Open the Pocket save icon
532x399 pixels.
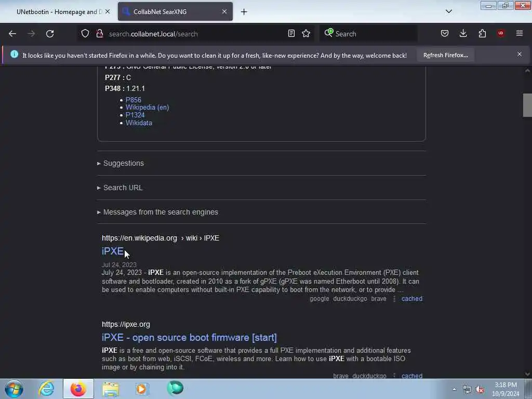click(x=445, y=34)
